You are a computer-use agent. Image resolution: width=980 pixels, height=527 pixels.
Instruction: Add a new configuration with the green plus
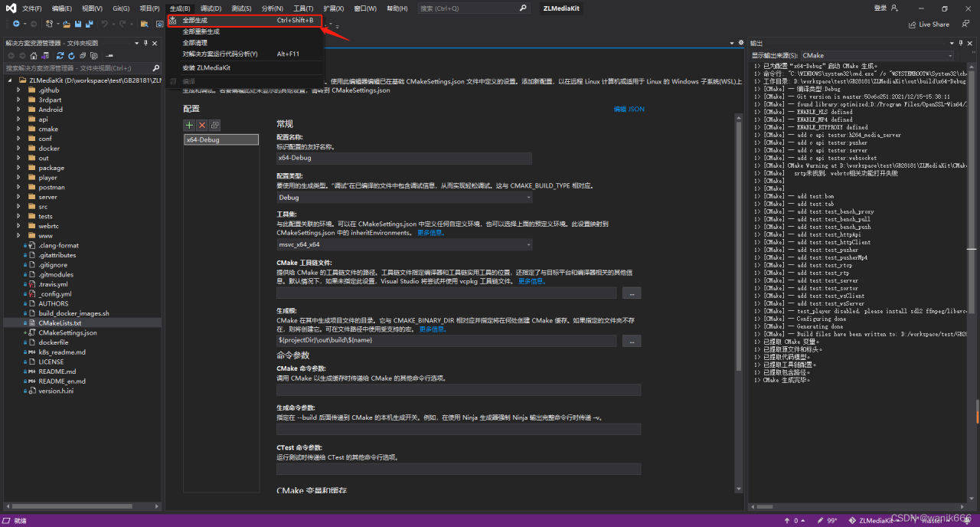point(189,125)
